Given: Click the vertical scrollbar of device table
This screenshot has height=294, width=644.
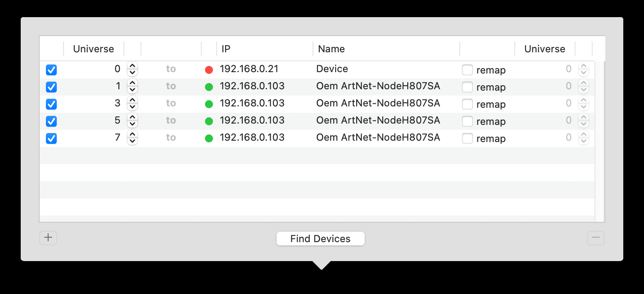Looking at the screenshot, I should point(599,140).
